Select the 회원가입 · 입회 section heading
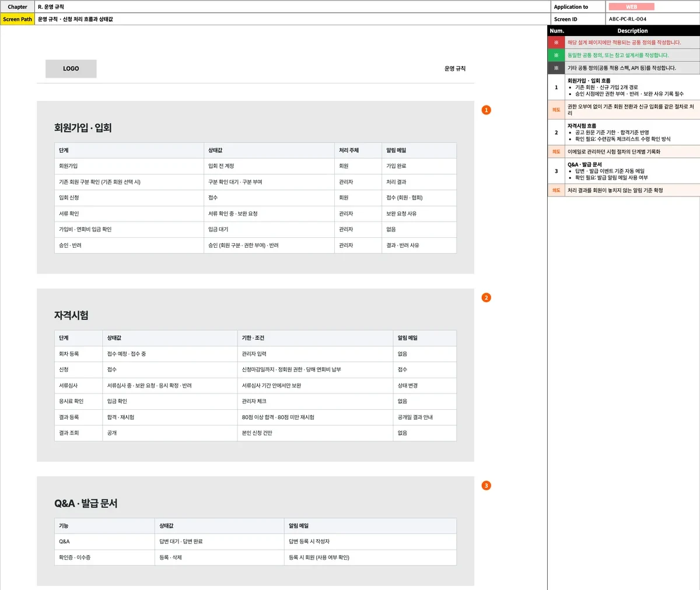This screenshot has width=700, height=590. click(x=83, y=128)
